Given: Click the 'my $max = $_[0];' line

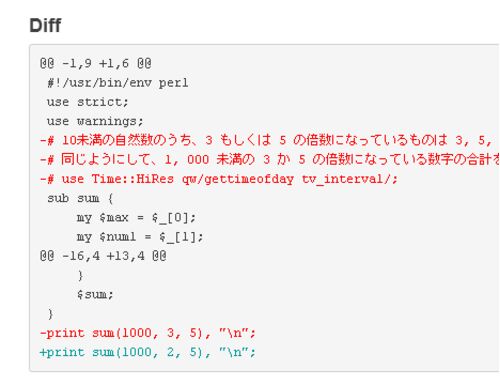Looking at the screenshot, I should pos(136,218).
